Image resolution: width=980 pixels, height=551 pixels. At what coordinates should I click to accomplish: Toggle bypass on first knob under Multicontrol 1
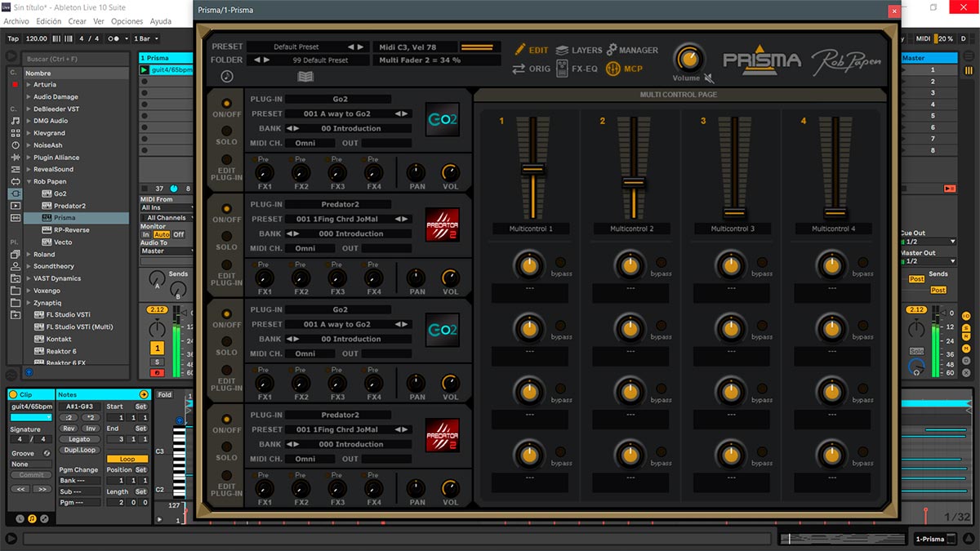click(560, 262)
